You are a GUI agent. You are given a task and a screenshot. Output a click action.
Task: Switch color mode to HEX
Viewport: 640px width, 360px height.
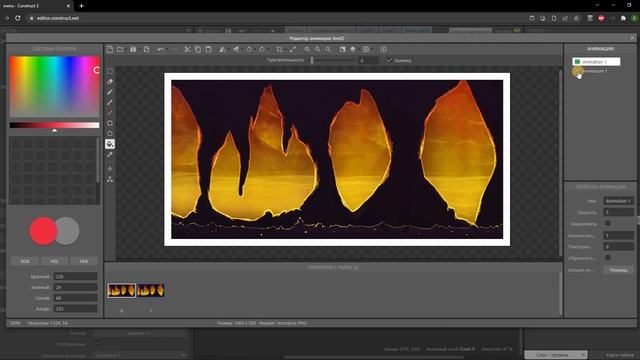pyautogui.click(x=84, y=261)
